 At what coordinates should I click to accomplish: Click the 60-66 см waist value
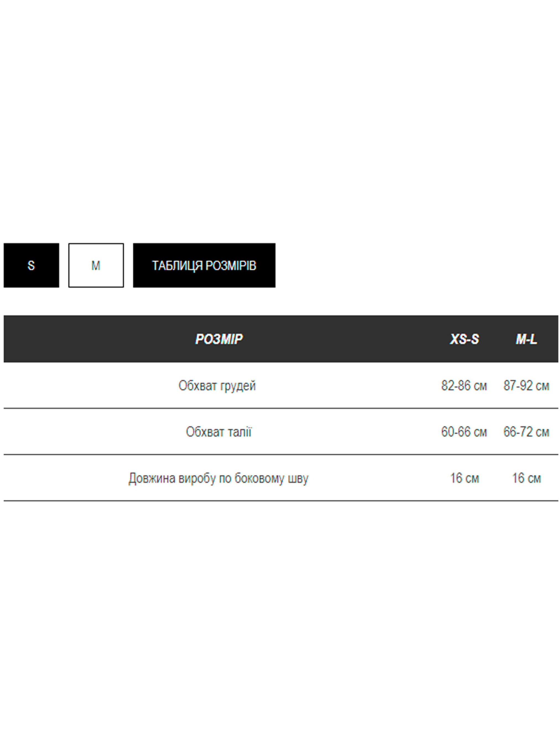click(464, 432)
